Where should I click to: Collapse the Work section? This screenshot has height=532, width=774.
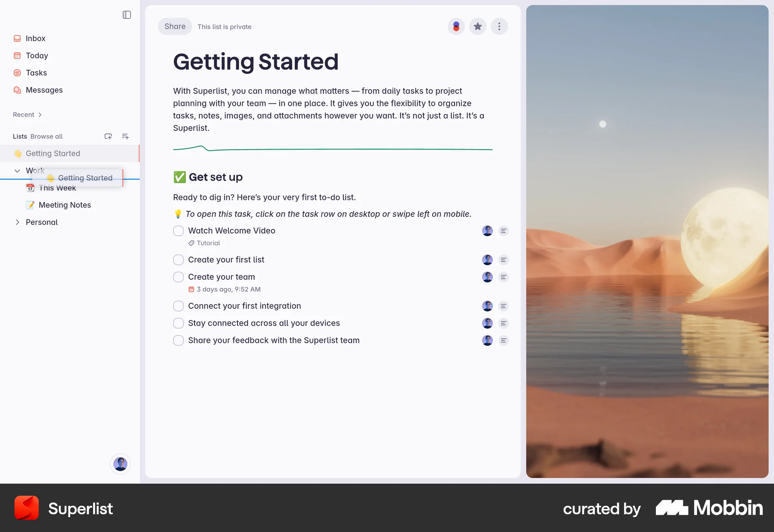click(x=17, y=170)
